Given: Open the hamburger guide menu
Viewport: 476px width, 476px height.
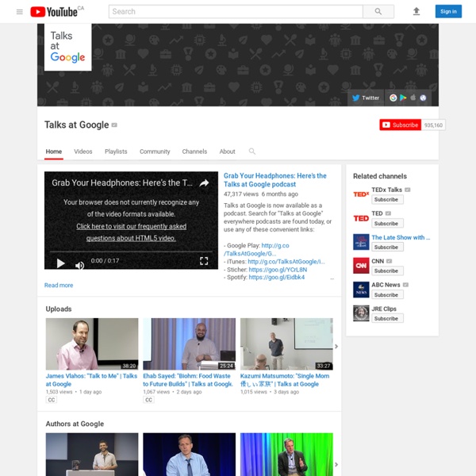Looking at the screenshot, I should pos(19,12).
